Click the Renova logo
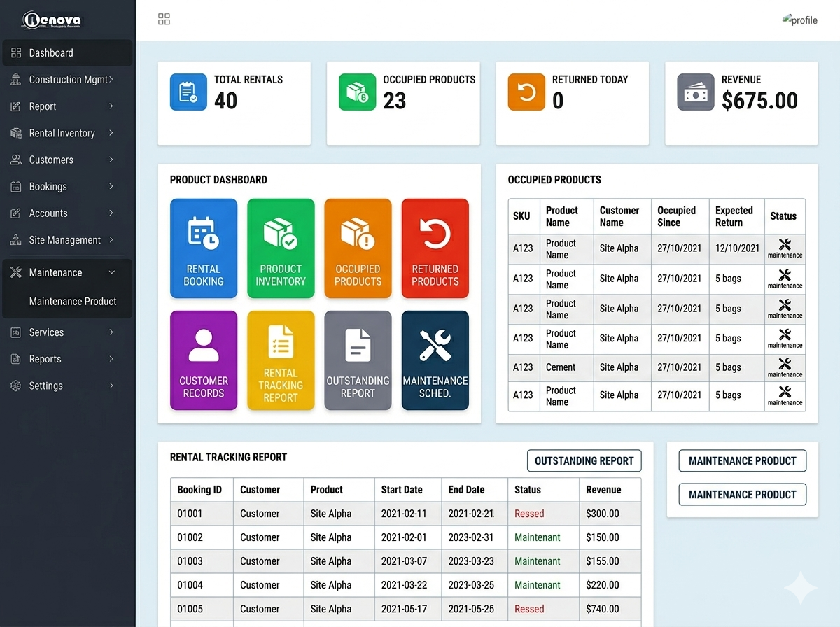The width and height of the screenshot is (840, 627). click(x=51, y=20)
